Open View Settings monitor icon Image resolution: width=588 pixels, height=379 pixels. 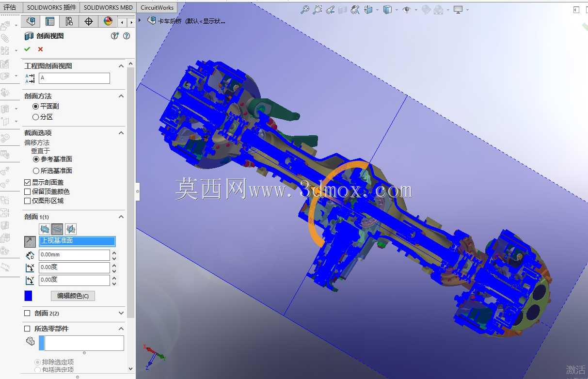pos(458,9)
